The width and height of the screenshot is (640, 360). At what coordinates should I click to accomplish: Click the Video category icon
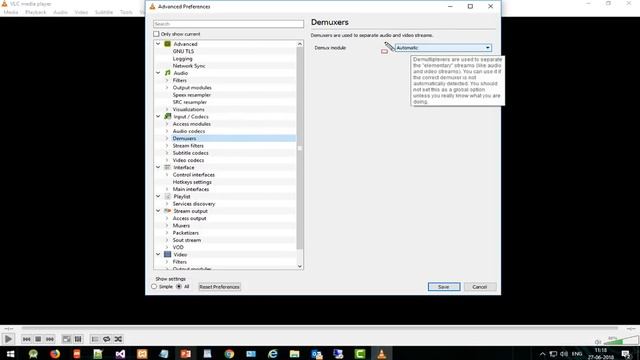[x=167, y=254]
